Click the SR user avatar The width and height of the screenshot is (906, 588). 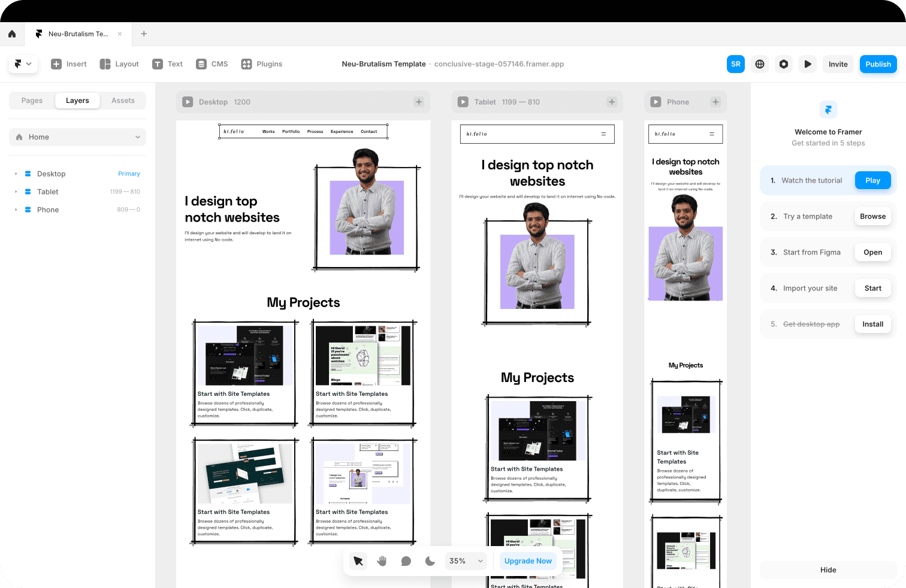[x=736, y=64]
